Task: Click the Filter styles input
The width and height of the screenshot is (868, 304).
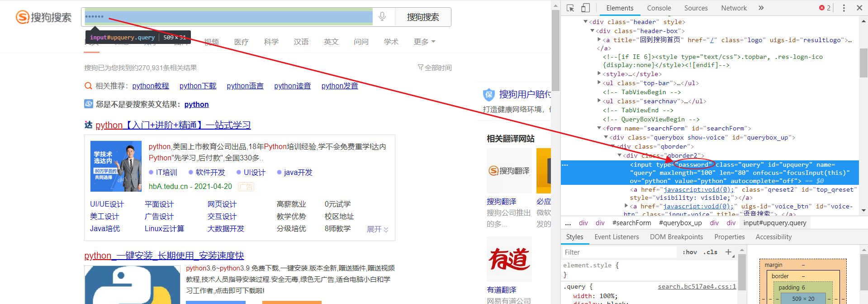Action: (620, 252)
